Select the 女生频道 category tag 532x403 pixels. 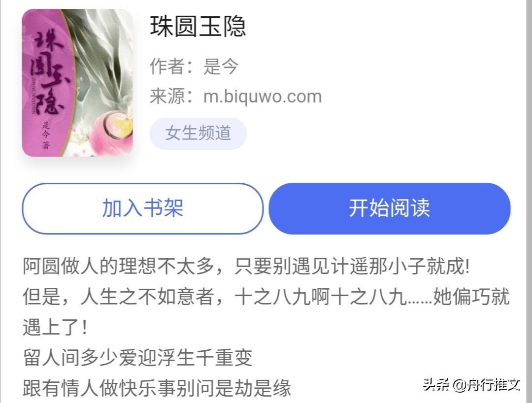[x=198, y=134]
